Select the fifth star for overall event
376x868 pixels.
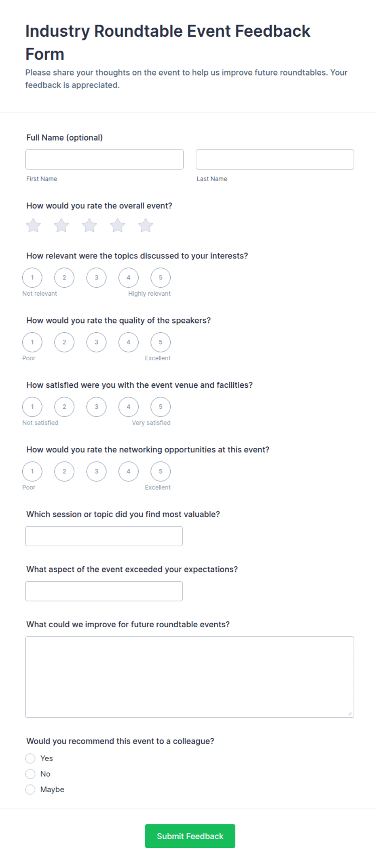(x=146, y=225)
